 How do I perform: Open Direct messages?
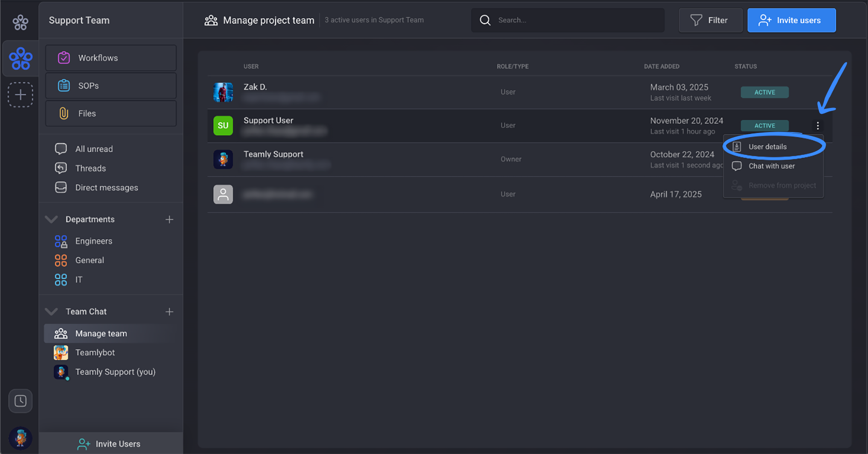(107, 188)
